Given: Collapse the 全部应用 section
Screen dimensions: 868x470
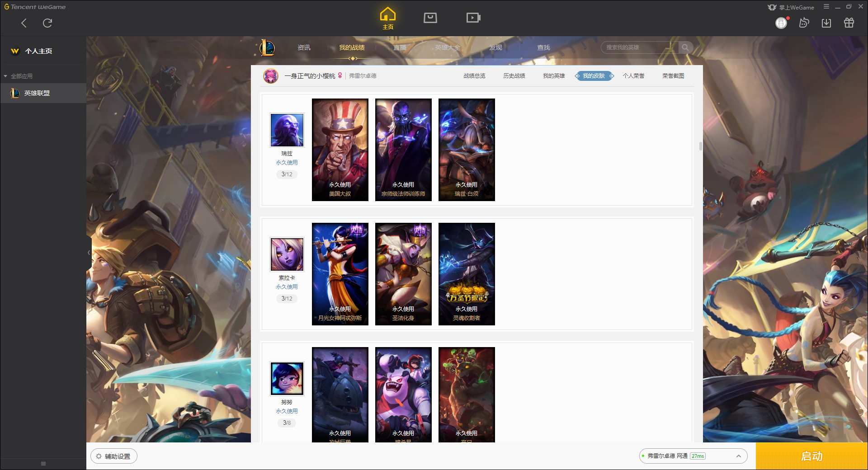Looking at the screenshot, I should 5,76.
